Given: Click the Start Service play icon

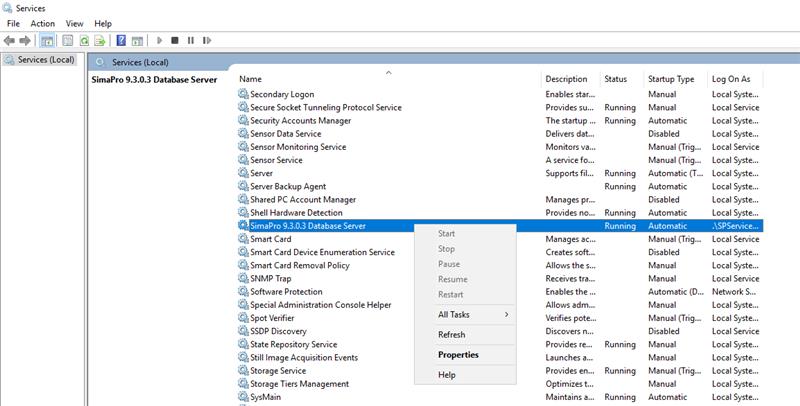Looking at the screenshot, I should coord(159,40).
